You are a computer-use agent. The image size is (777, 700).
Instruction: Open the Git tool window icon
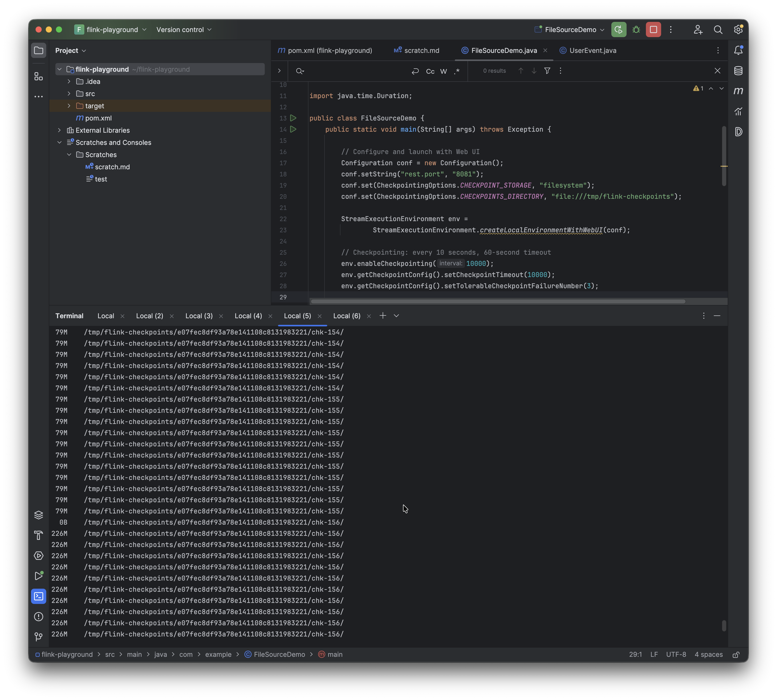tap(38, 637)
